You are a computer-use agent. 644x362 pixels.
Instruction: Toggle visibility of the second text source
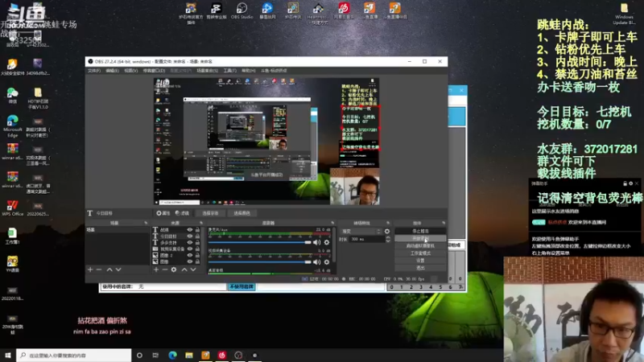coord(190,236)
